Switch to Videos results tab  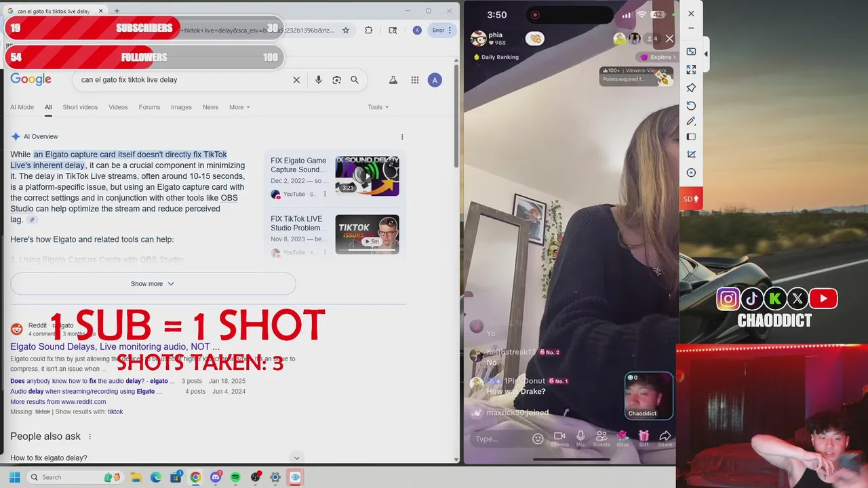[118, 107]
